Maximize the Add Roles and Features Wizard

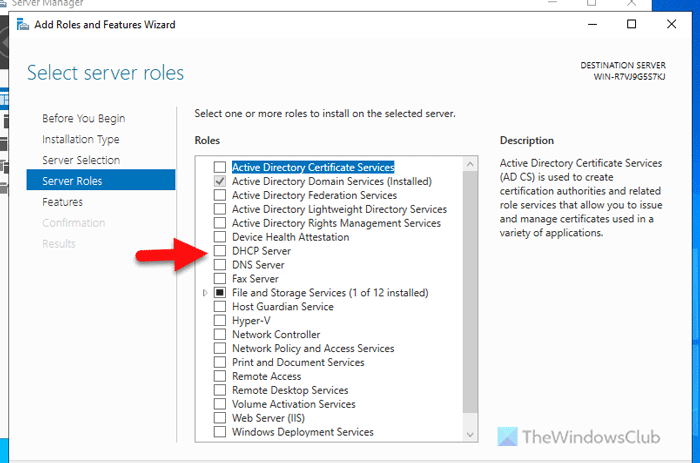pos(631,24)
